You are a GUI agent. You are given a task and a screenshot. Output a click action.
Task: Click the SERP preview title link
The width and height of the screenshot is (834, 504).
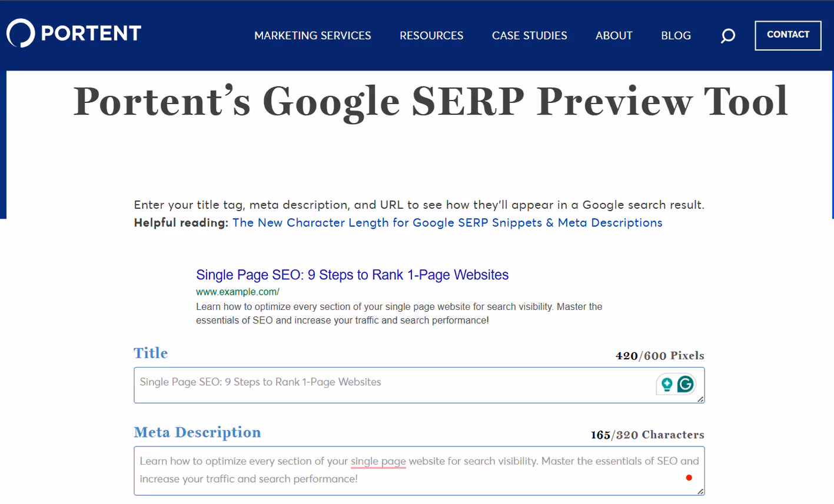(352, 275)
